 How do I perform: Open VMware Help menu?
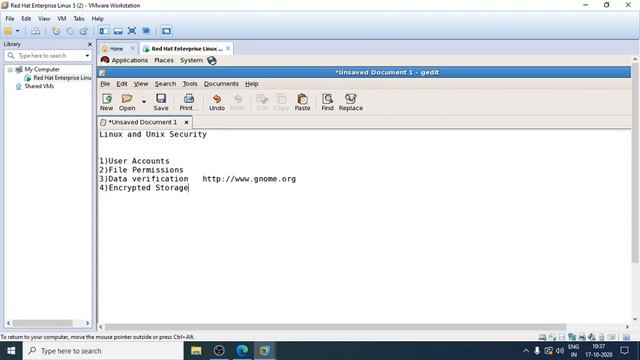(98, 19)
